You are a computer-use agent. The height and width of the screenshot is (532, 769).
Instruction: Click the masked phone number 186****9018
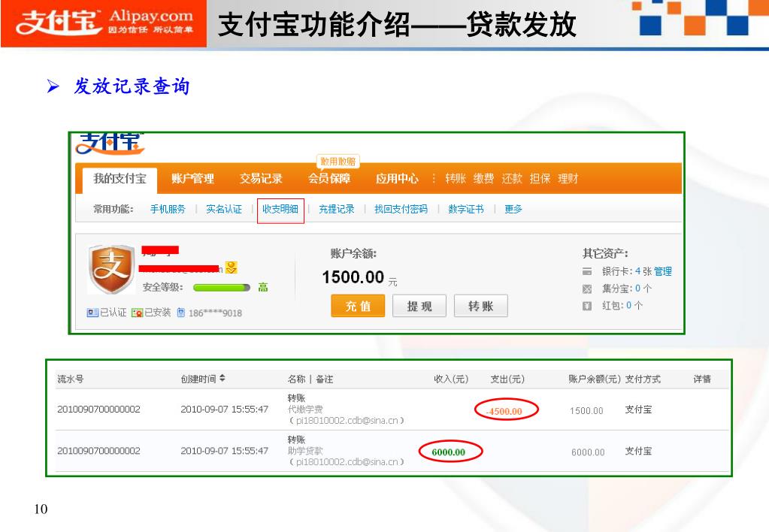(215, 313)
